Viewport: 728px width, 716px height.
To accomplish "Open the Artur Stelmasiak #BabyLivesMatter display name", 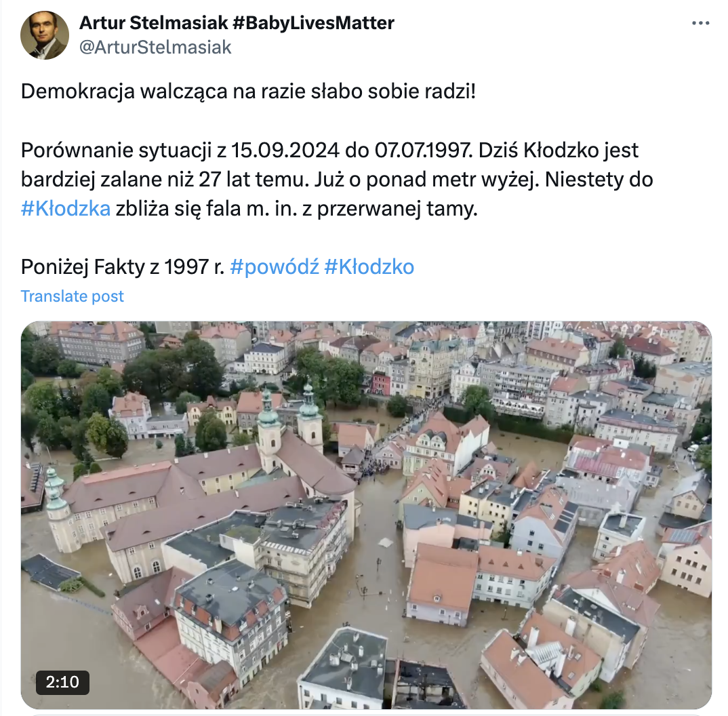I will click(237, 23).
